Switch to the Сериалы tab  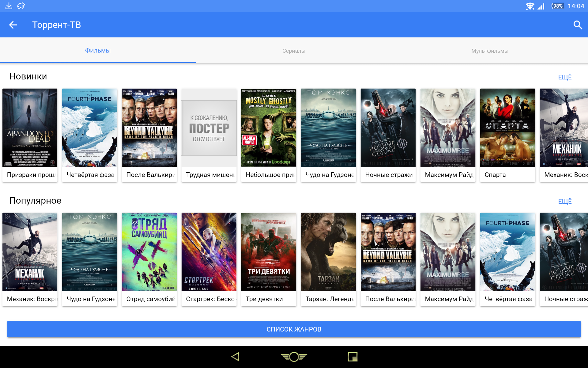(294, 51)
